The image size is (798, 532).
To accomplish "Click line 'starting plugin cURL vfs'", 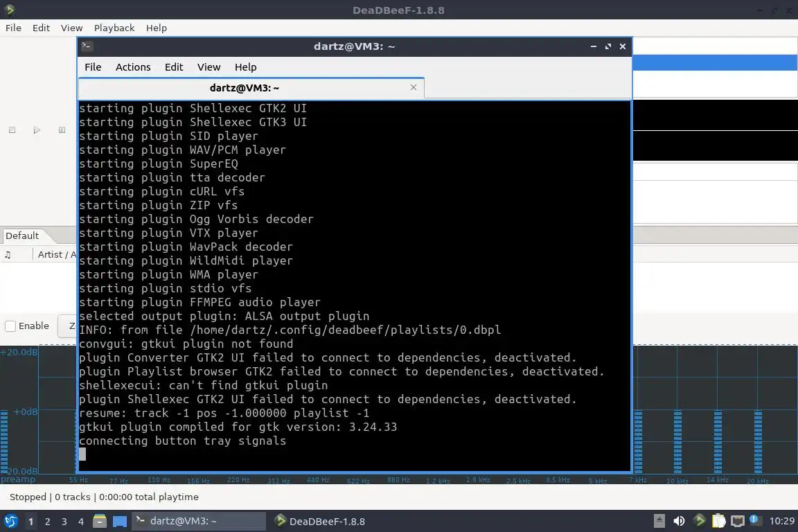I will [x=161, y=191].
